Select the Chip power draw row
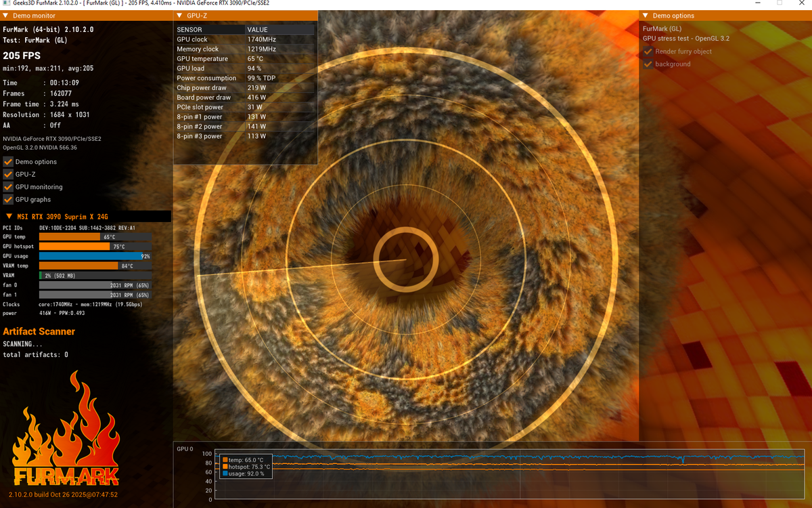 (245, 88)
